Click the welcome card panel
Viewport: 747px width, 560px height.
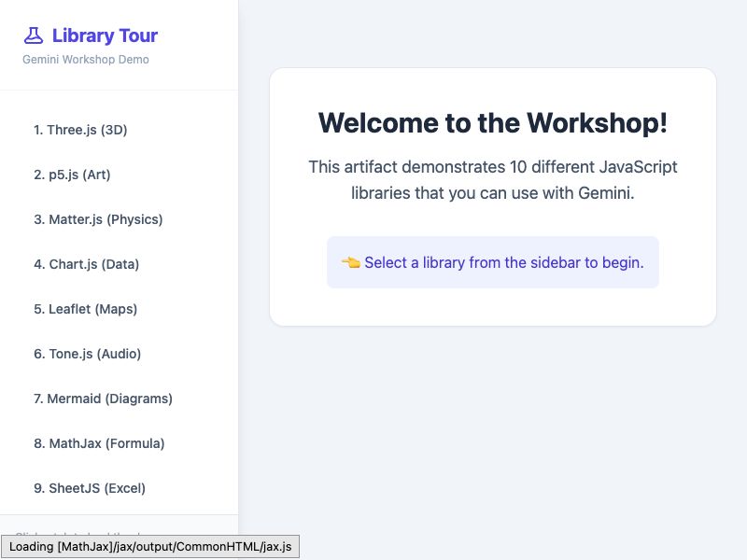coord(493,308)
